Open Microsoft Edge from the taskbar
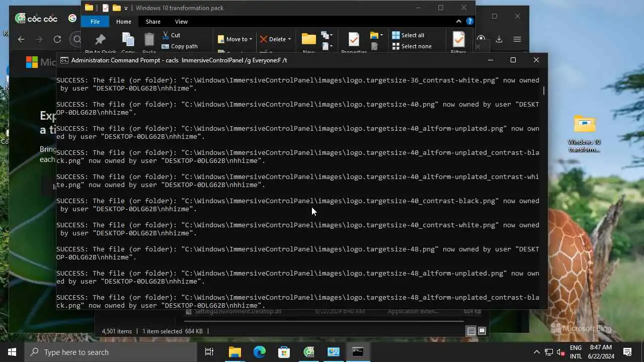Viewport: 644px width, 362px height. click(x=260, y=352)
